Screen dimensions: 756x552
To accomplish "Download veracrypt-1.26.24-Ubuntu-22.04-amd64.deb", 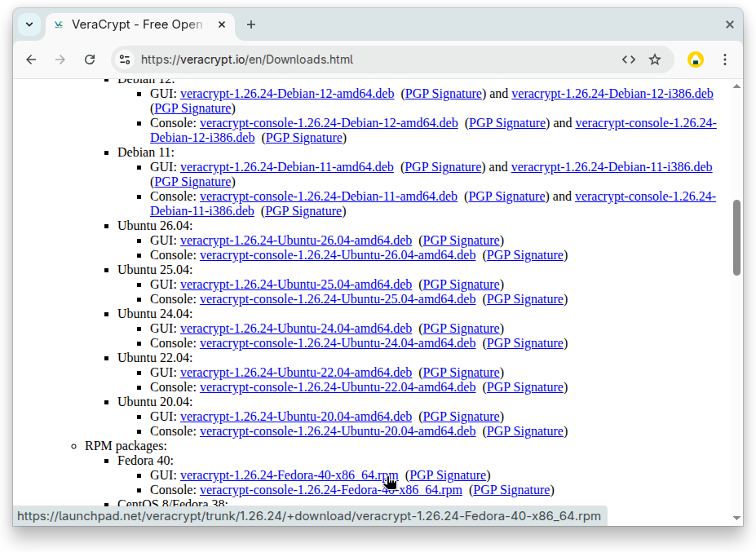I will pyautogui.click(x=296, y=373).
